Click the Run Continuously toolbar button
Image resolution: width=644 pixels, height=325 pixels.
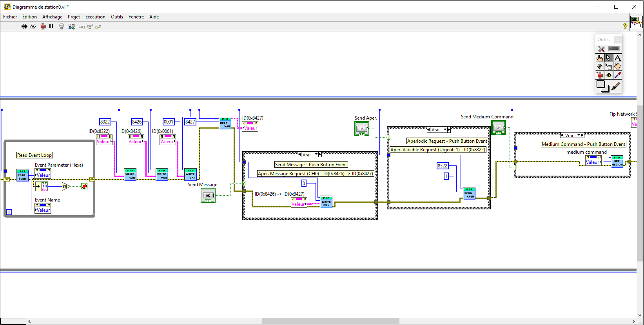click(33, 27)
